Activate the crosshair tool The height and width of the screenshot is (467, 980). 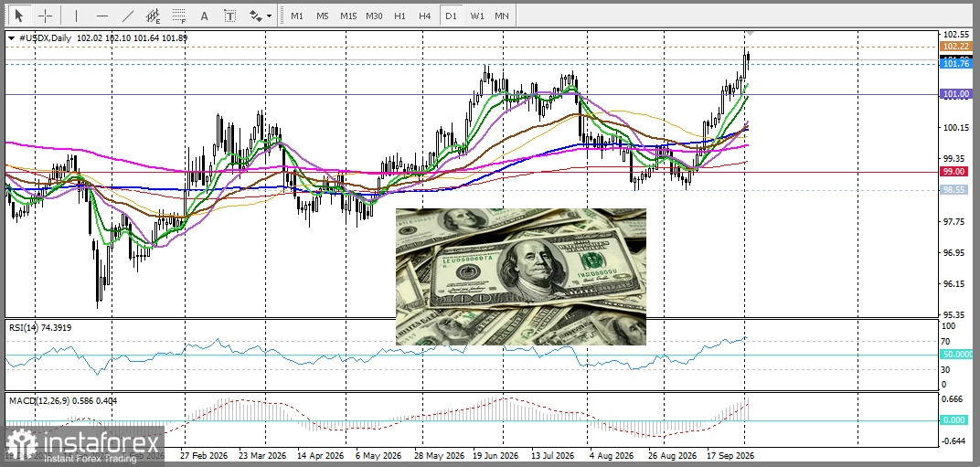point(45,16)
